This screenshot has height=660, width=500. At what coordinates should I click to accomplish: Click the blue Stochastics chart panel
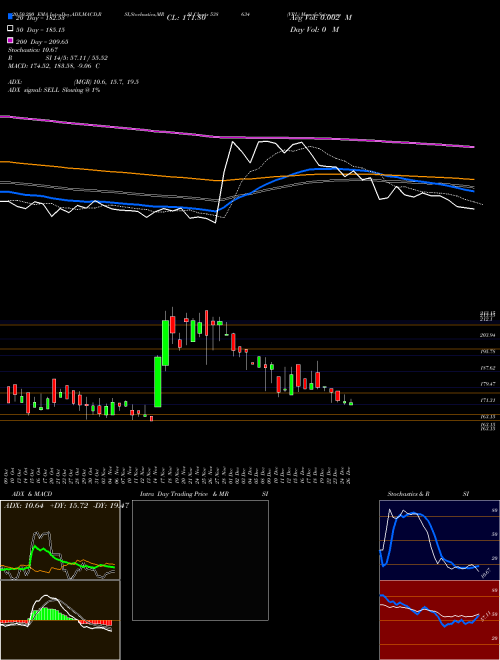439,540
